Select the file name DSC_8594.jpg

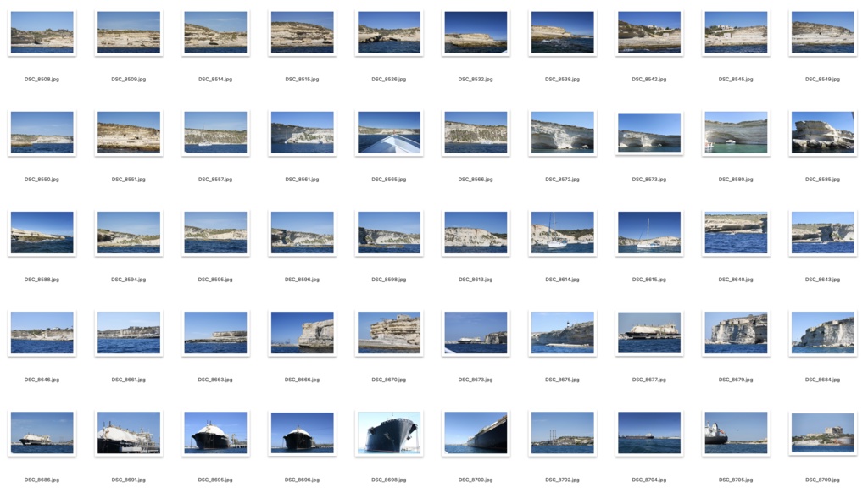click(129, 280)
